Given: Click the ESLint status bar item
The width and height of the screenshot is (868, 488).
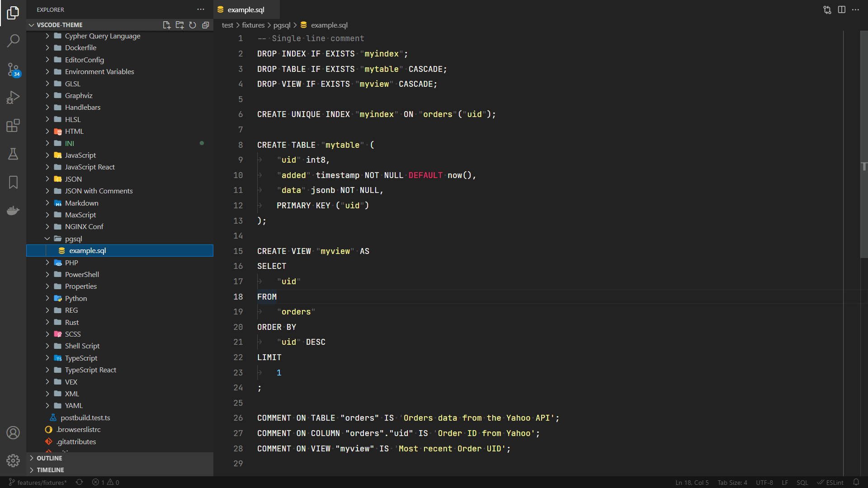Looking at the screenshot, I should (830, 482).
